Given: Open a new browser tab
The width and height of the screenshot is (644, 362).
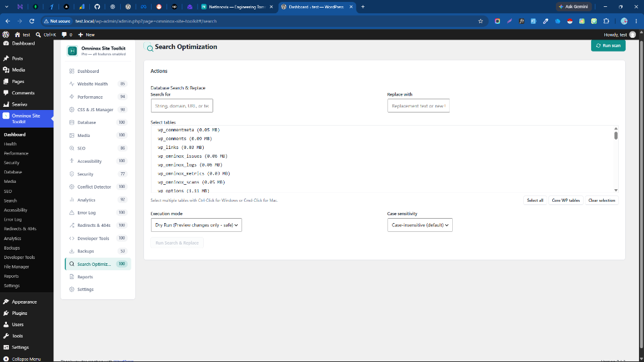Looking at the screenshot, I should [363, 6].
